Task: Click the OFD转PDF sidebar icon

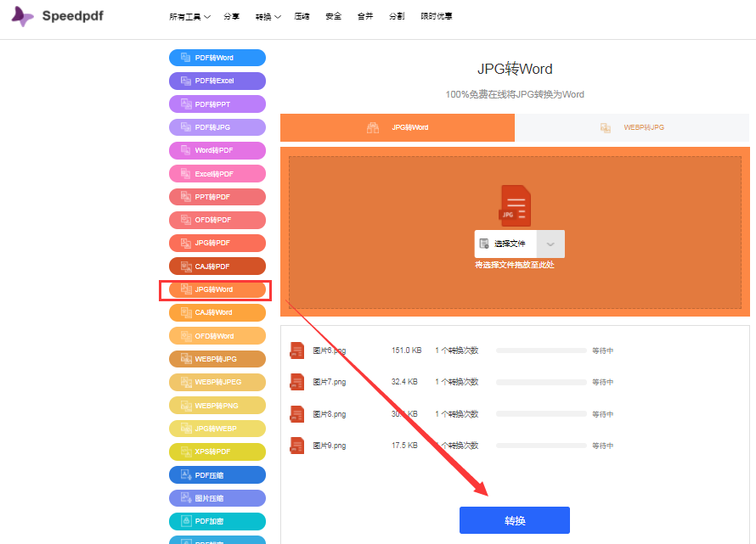Action: click(186, 220)
